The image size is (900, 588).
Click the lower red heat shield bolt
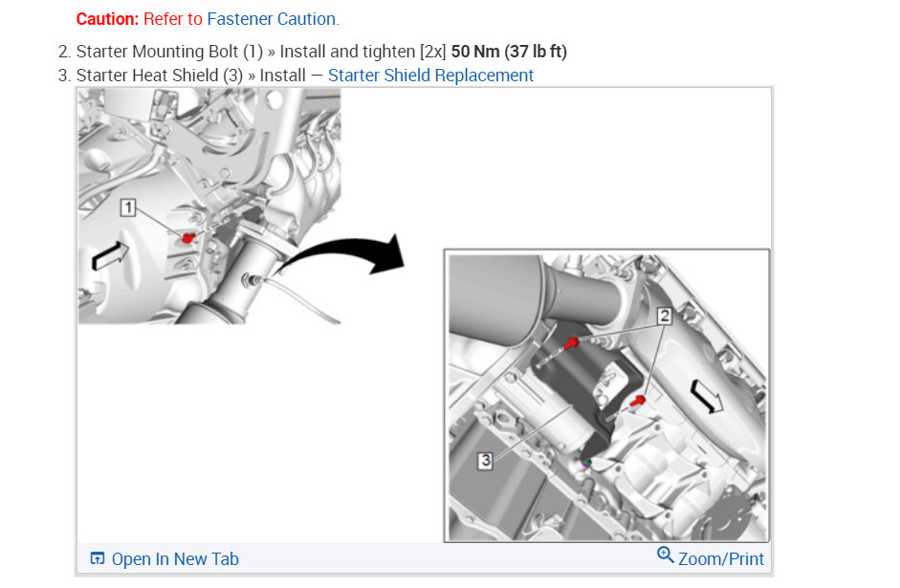[638, 401]
